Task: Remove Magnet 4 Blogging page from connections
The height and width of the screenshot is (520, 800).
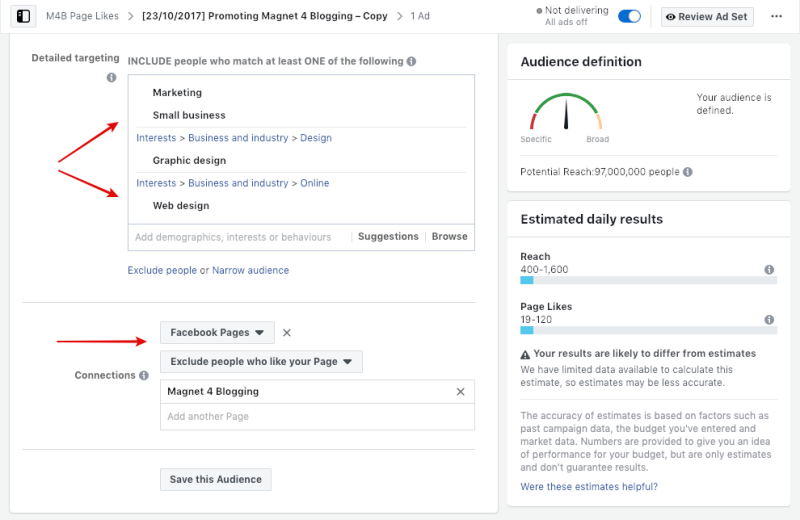Action: [x=460, y=392]
